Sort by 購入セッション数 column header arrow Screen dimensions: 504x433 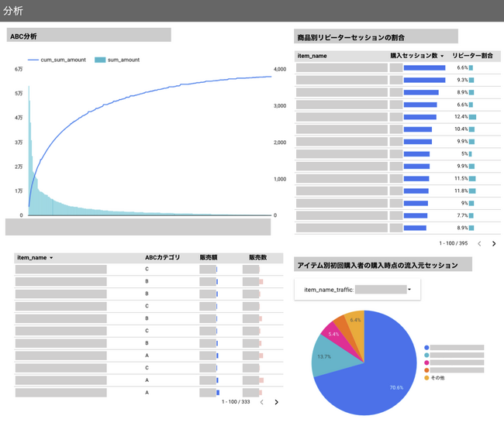pos(442,56)
